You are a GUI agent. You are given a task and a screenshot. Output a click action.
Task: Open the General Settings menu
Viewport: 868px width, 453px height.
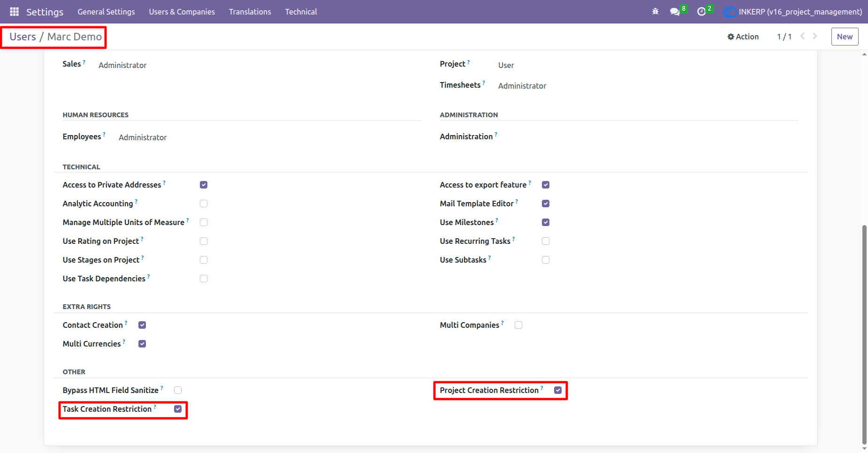pyautogui.click(x=106, y=12)
